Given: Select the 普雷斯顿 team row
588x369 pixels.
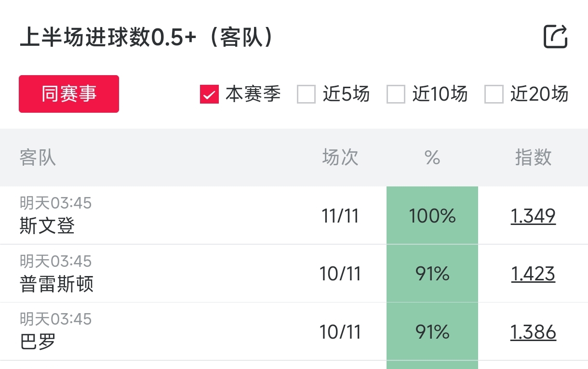Looking at the screenshot, I should pos(56,284).
